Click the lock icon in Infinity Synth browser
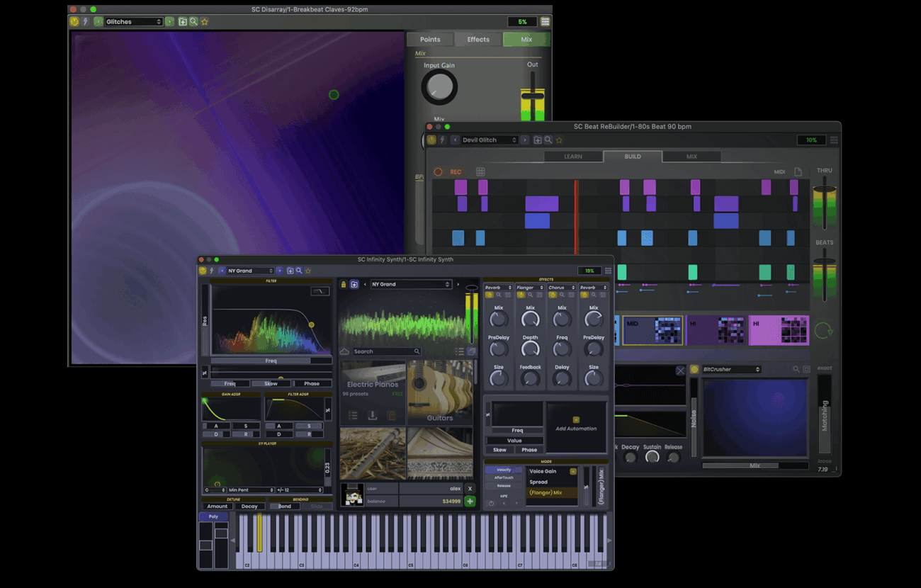The width and height of the screenshot is (921, 588). click(x=344, y=284)
